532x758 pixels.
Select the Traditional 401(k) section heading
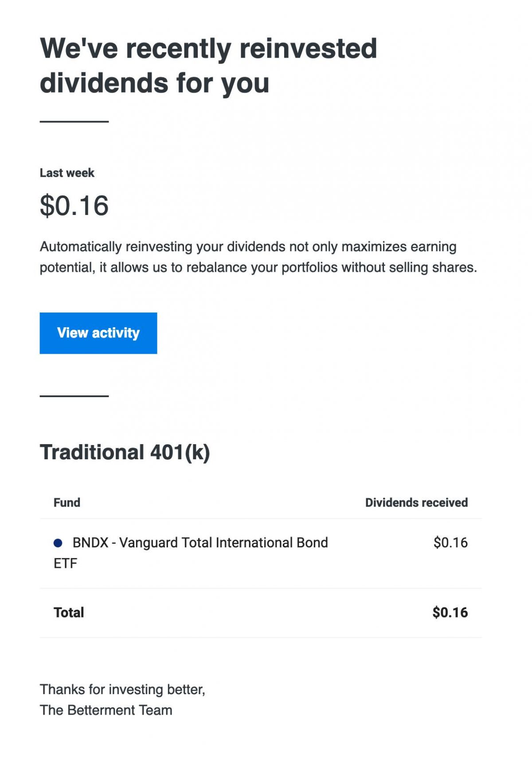pyautogui.click(x=125, y=452)
